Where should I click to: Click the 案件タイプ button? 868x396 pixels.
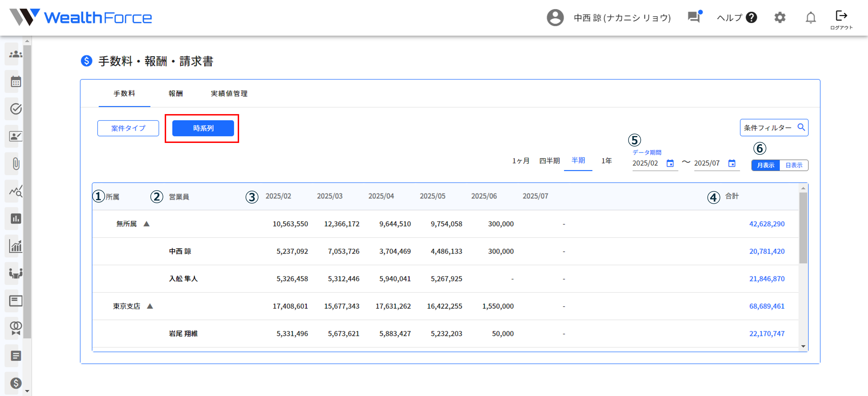point(128,128)
